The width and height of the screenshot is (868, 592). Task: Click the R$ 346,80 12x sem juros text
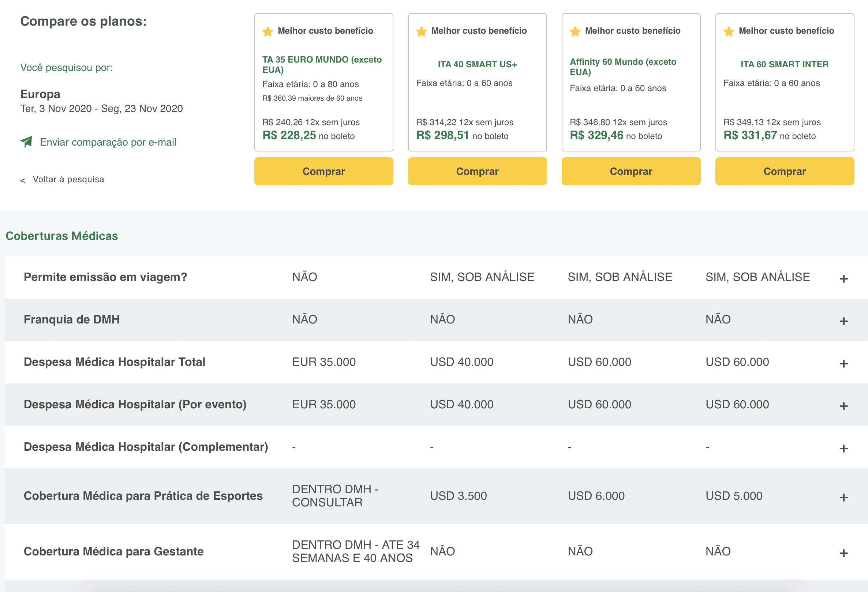tap(618, 122)
